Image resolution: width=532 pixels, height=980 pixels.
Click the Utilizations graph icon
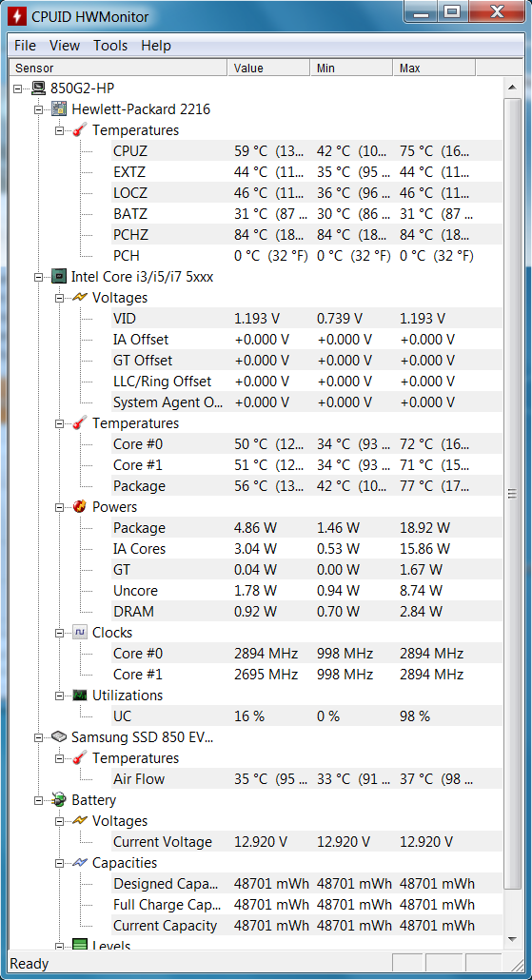(79, 695)
